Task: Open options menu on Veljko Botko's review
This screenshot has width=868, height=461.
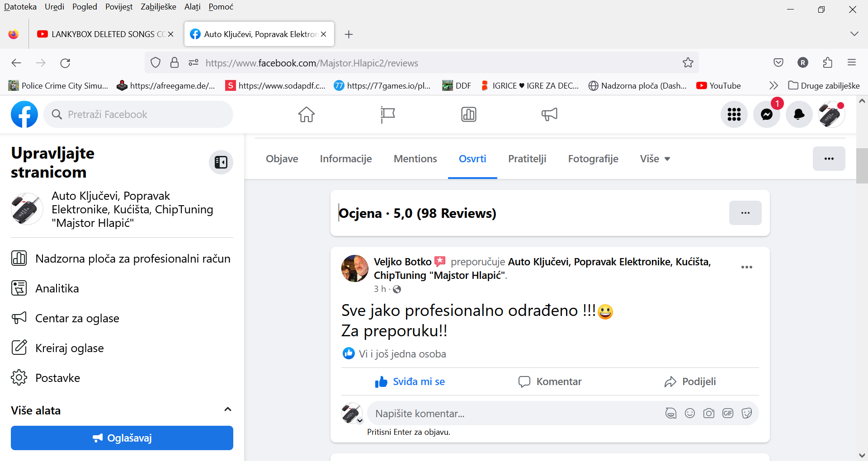Action: click(x=747, y=267)
